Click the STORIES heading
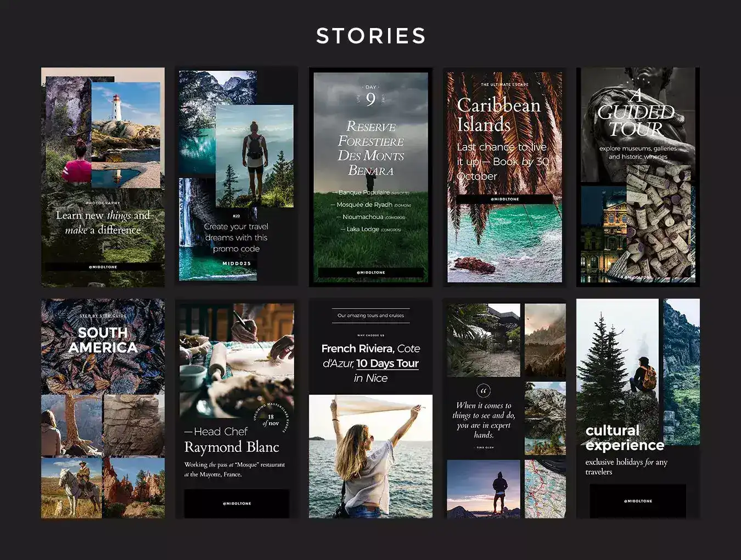This screenshot has height=560, width=741. [371, 36]
